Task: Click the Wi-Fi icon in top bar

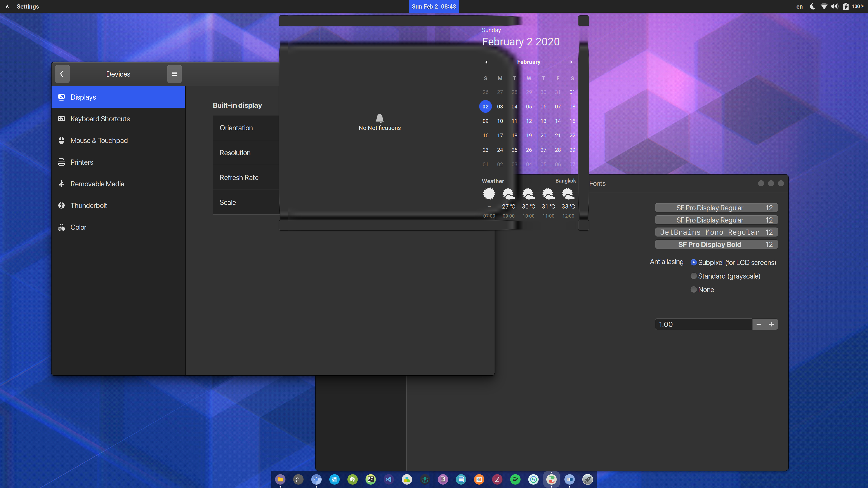Action: (x=824, y=6)
